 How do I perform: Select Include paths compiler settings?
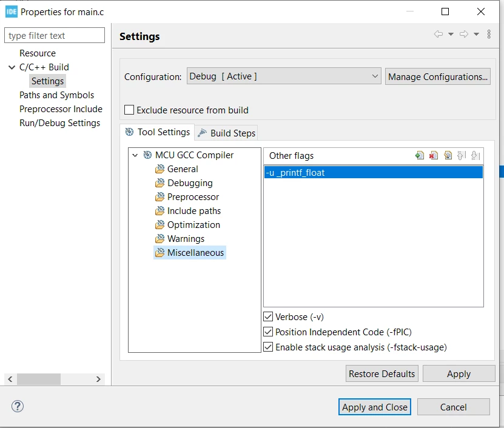click(x=194, y=211)
